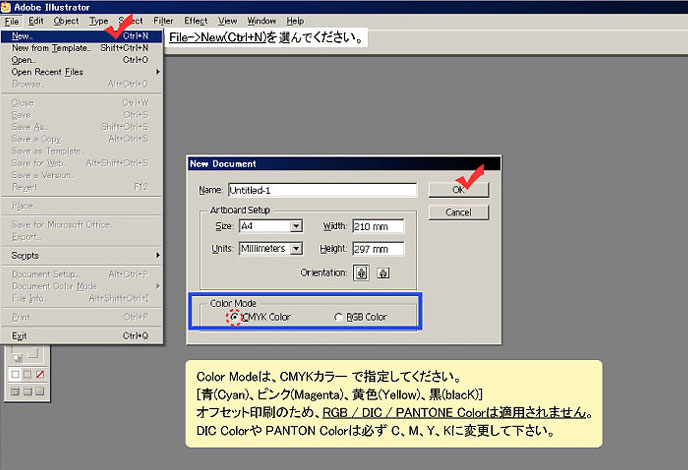Click the greyed Save a Copy entry
The image size is (688, 470).
pyautogui.click(x=82, y=139)
